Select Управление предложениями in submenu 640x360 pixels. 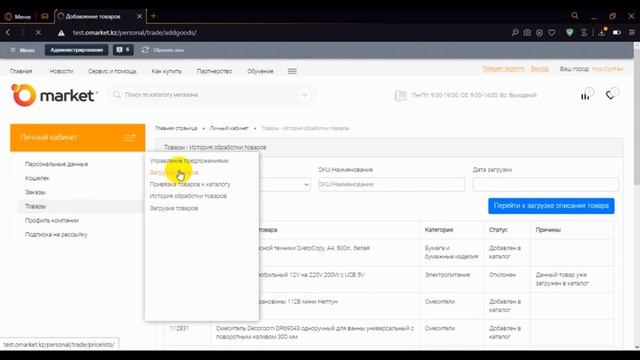pos(189,161)
